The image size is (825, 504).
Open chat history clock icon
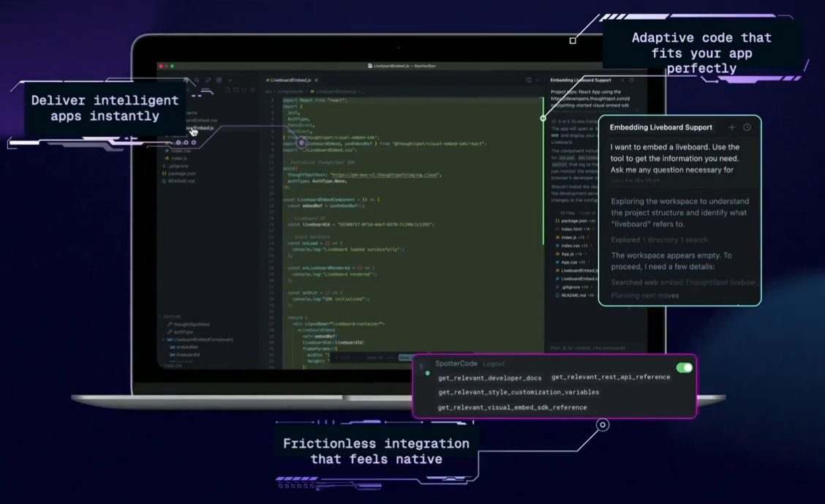tap(747, 127)
